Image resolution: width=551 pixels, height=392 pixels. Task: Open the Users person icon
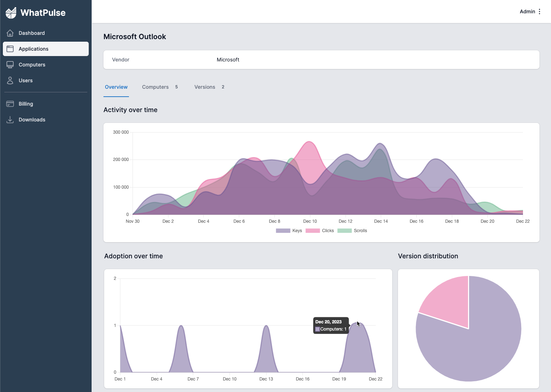pos(10,80)
